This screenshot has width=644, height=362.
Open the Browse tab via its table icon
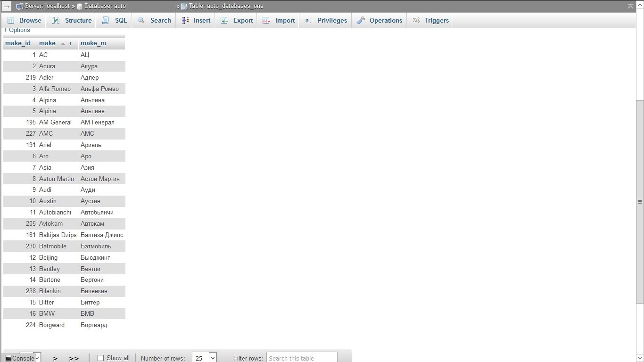click(x=11, y=20)
